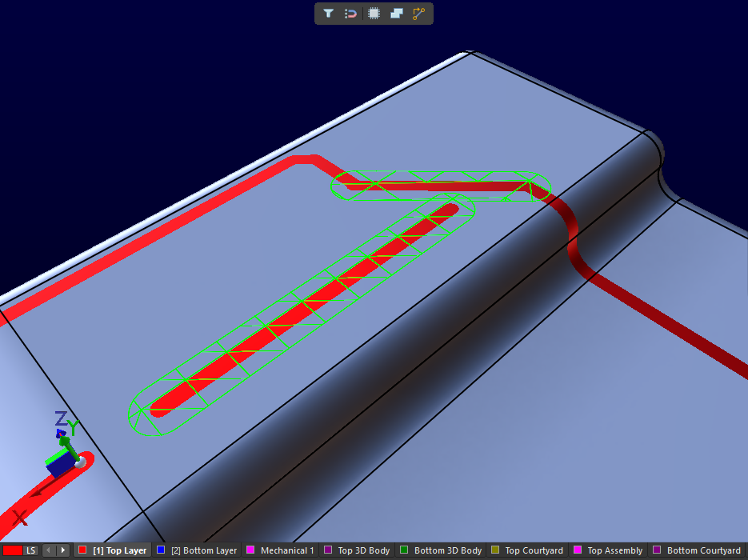Activate the Interactive Routing tool icon
Screen dimensions: 748x560
pyautogui.click(x=418, y=14)
